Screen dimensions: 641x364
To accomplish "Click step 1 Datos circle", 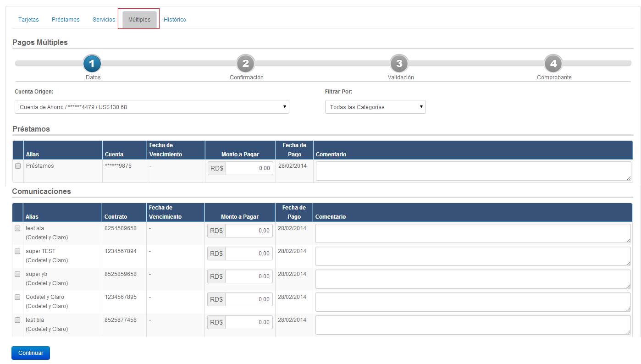I will (92, 63).
